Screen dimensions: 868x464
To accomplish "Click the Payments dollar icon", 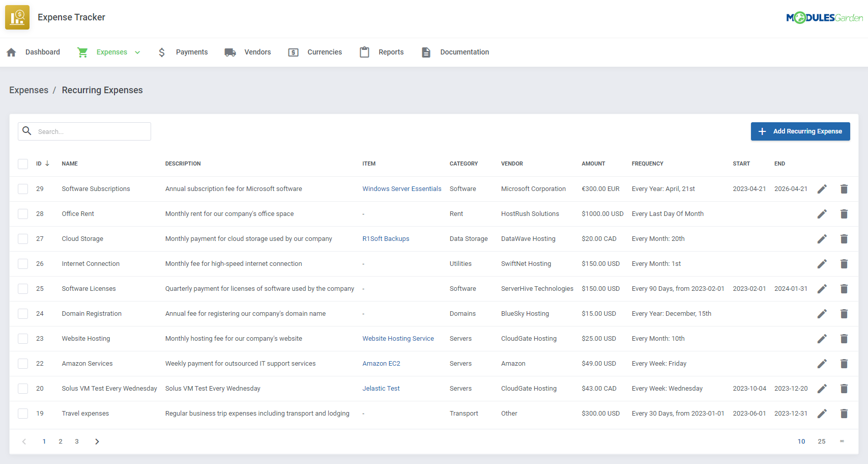I will pos(161,52).
